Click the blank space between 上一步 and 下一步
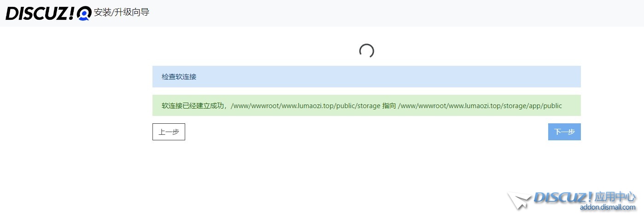The width and height of the screenshot is (644, 219). pyautogui.click(x=366, y=132)
